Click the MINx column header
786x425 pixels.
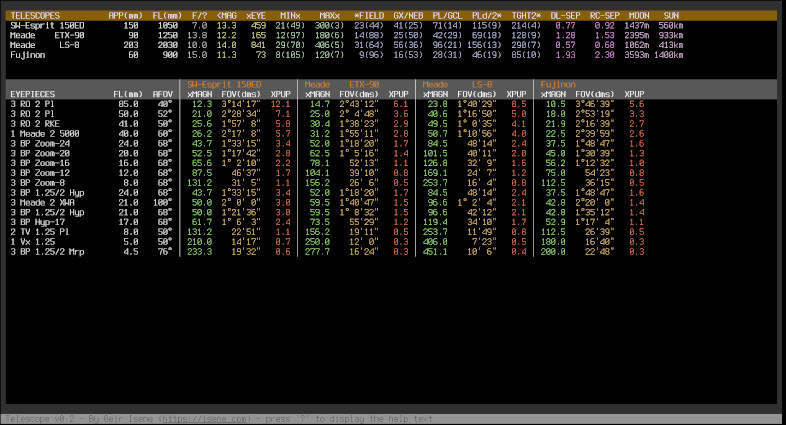290,16
